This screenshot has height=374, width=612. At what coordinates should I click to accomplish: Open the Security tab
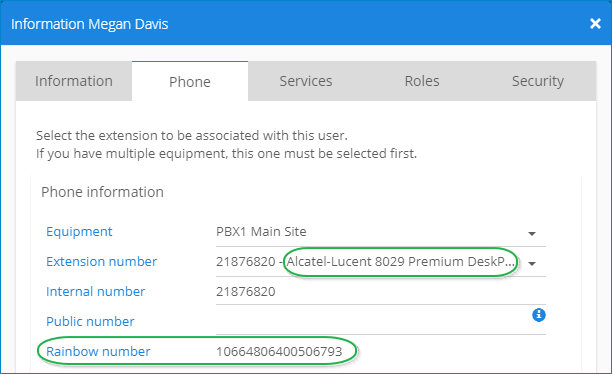pyautogui.click(x=538, y=81)
